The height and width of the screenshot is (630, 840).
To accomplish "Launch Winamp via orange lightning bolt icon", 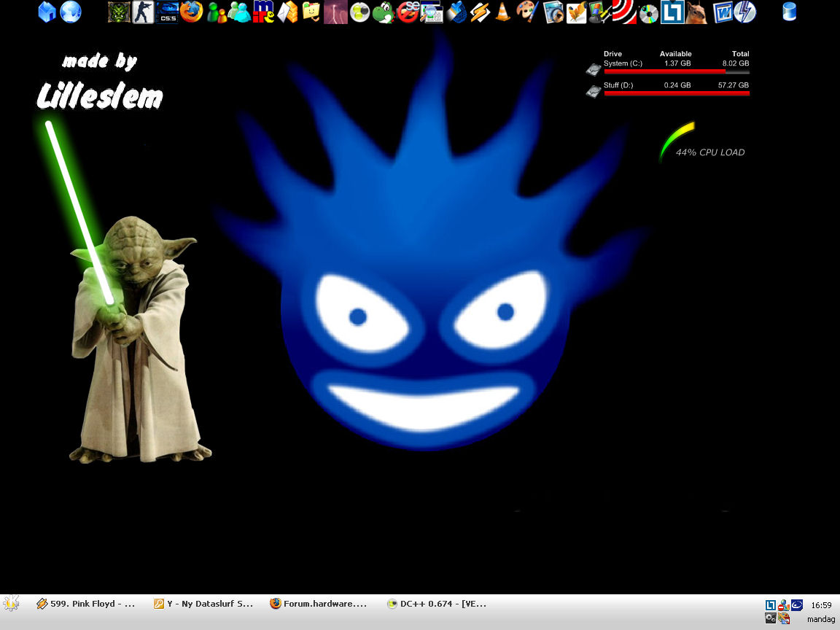I will pos(480,12).
